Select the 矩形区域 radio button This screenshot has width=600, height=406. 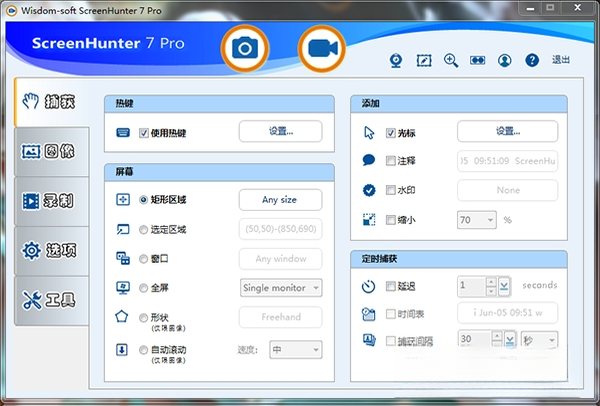(x=143, y=200)
